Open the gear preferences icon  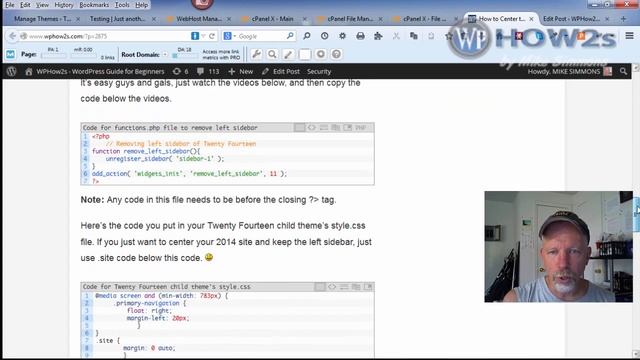342,36
